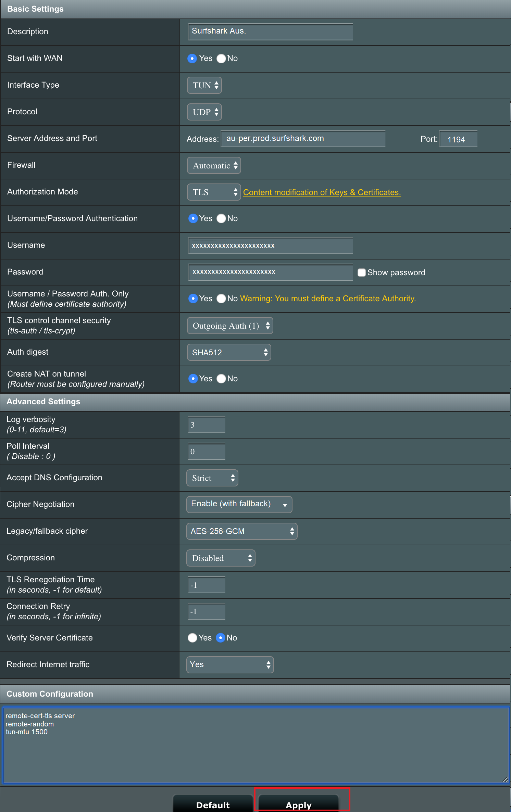Click the Default button

pyautogui.click(x=213, y=804)
